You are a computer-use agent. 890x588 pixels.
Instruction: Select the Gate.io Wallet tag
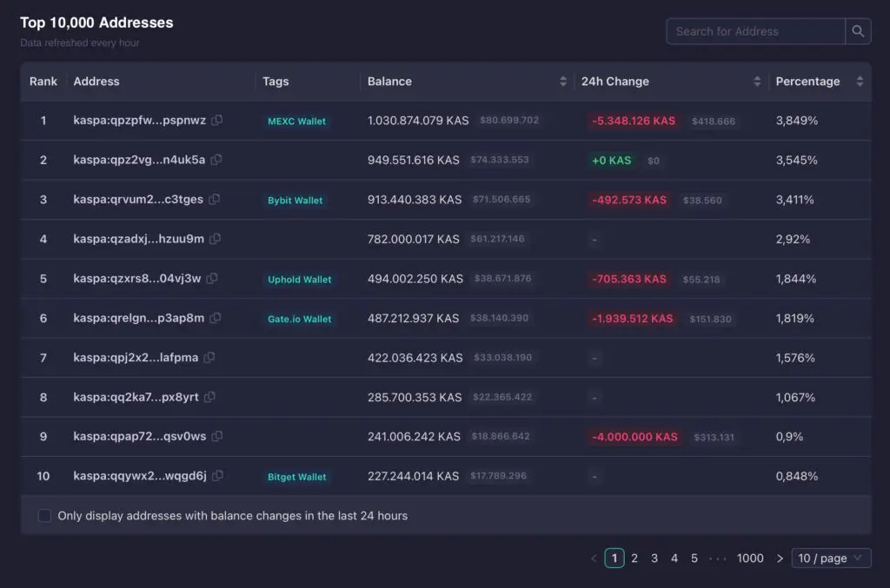pos(299,319)
